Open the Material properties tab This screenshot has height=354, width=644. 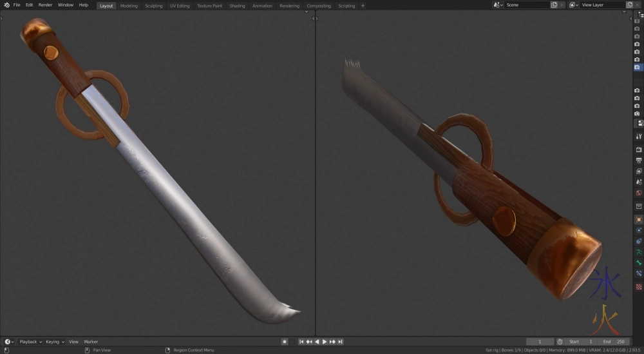tap(639, 286)
